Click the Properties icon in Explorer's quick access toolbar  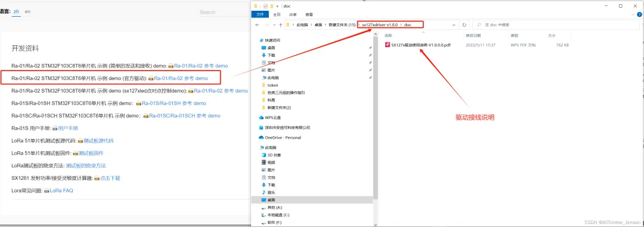(x=265, y=6)
